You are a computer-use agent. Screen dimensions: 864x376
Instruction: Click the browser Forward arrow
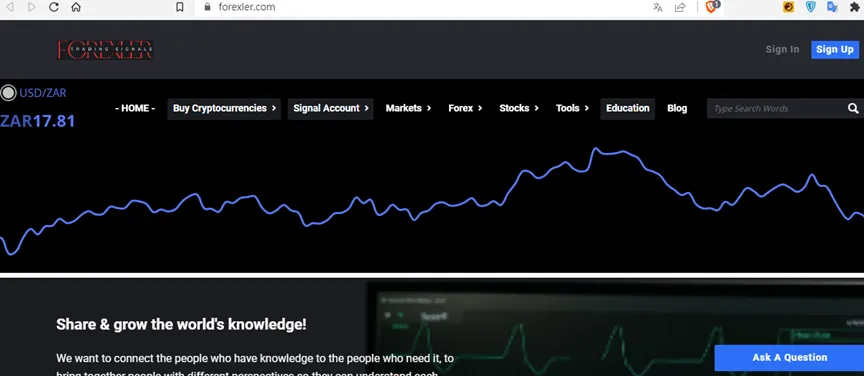pyautogui.click(x=31, y=7)
